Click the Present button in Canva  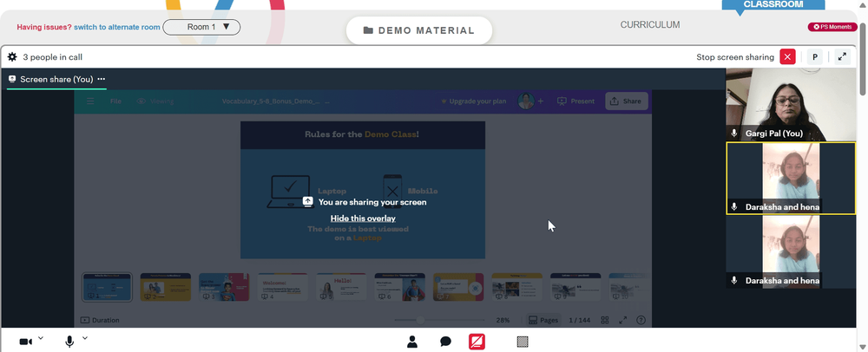click(575, 101)
